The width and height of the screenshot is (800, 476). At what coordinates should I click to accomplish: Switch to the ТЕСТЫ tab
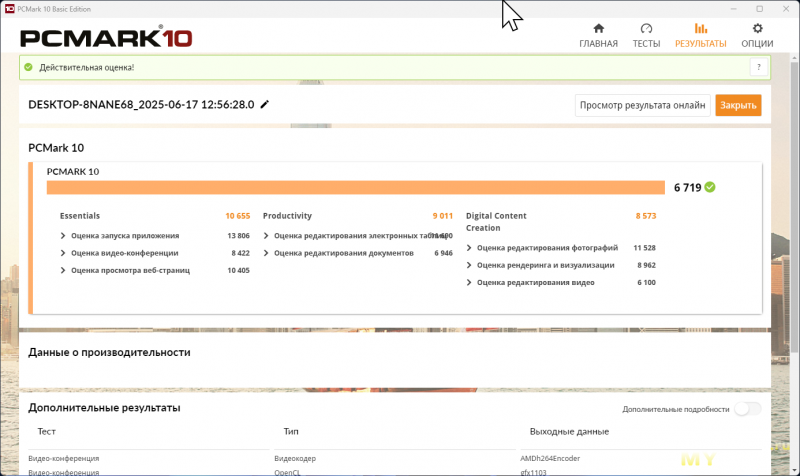(646, 36)
